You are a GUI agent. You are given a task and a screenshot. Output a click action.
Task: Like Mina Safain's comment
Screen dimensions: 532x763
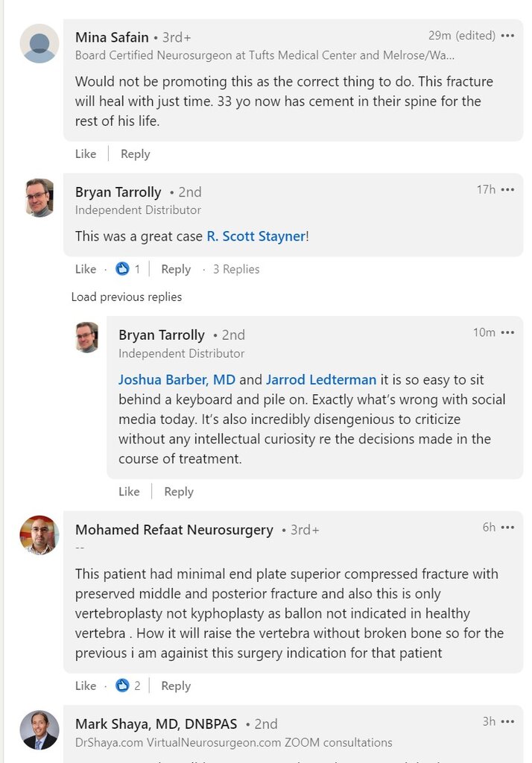tap(86, 153)
